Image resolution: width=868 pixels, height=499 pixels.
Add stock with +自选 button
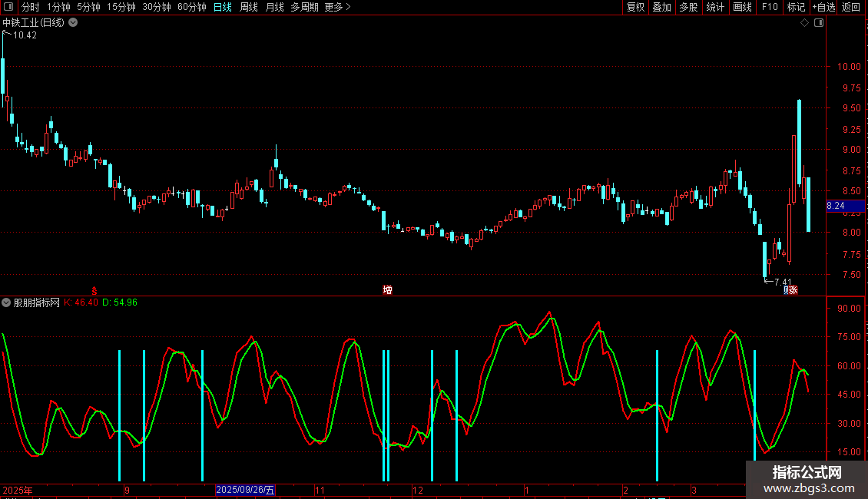(x=823, y=7)
